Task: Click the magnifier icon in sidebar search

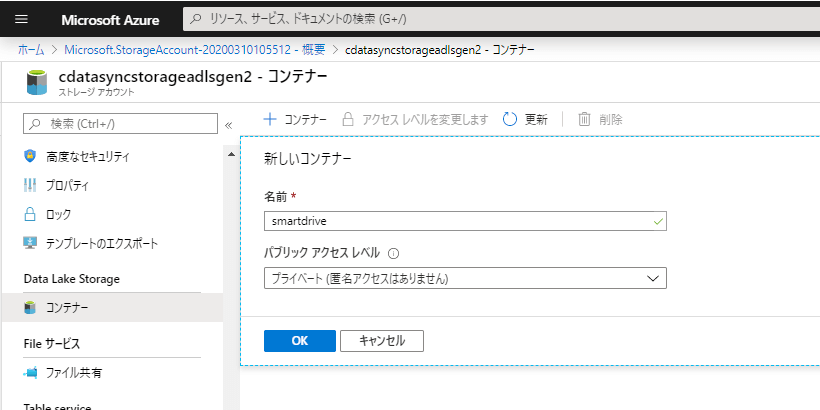Action: (x=36, y=124)
